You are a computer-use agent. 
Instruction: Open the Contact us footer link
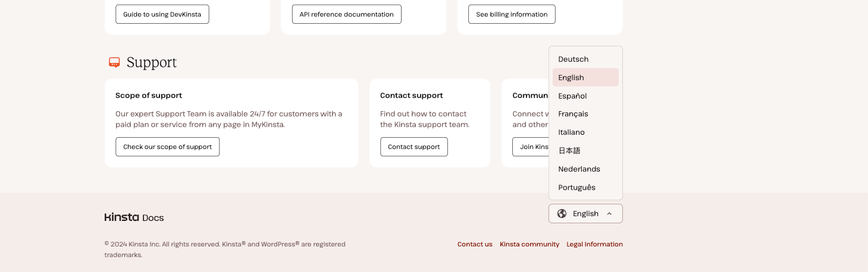click(x=475, y=244)
